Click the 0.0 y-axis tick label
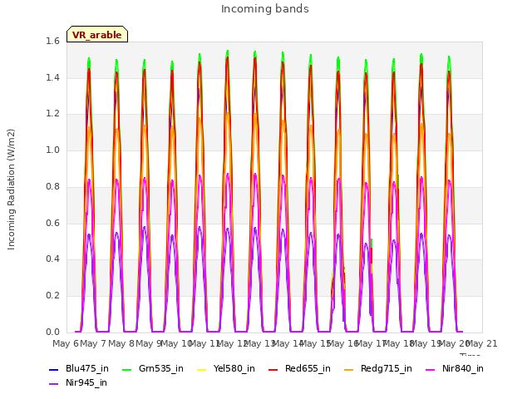This screenshot has height=399, width=532. pos(52,332)
